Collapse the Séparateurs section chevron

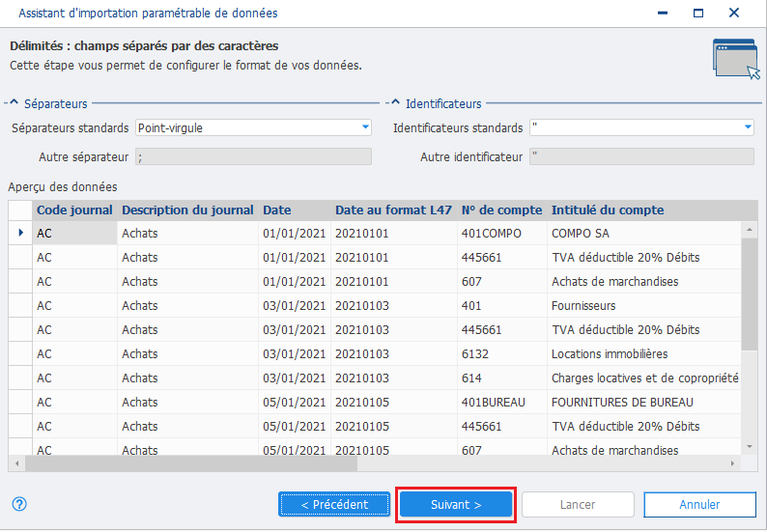tap(14, 102)
